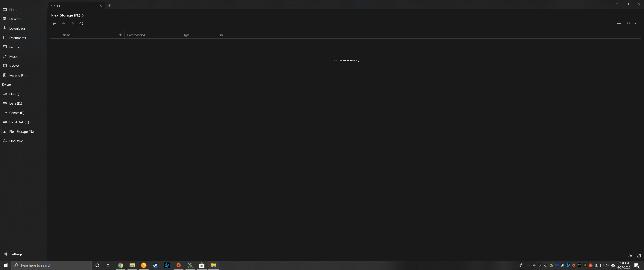Open OneDrive in sidebar
644x270 pixels.
(23, 141)
